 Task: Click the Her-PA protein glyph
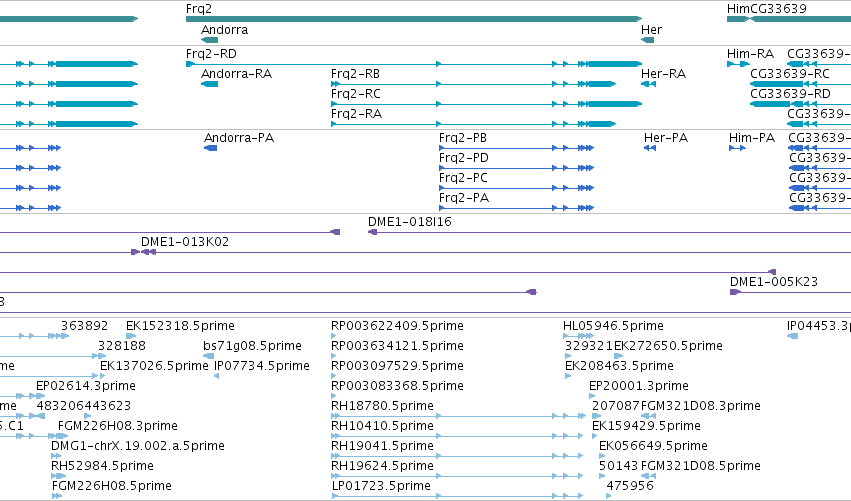pos(650,148)
